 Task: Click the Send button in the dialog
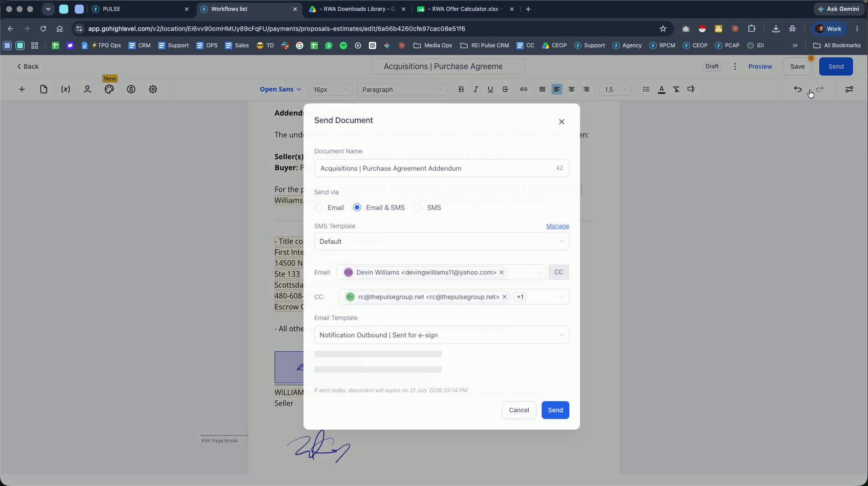(555, 410)
